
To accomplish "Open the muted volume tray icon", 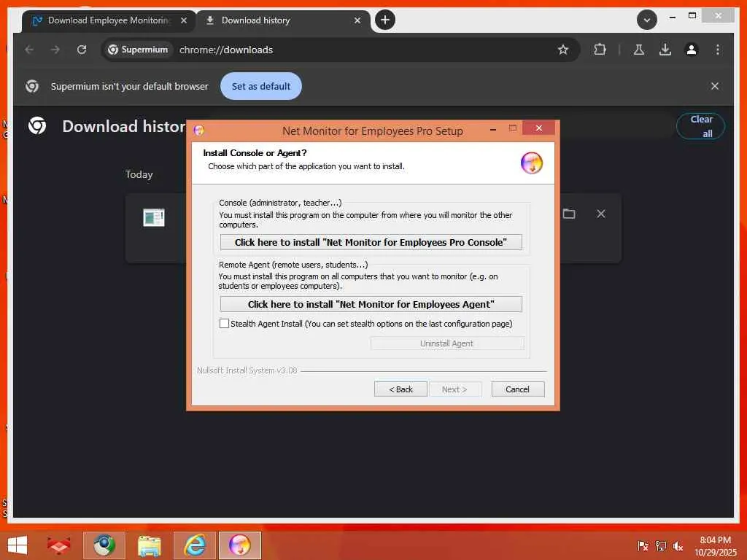I will (678, 545).
